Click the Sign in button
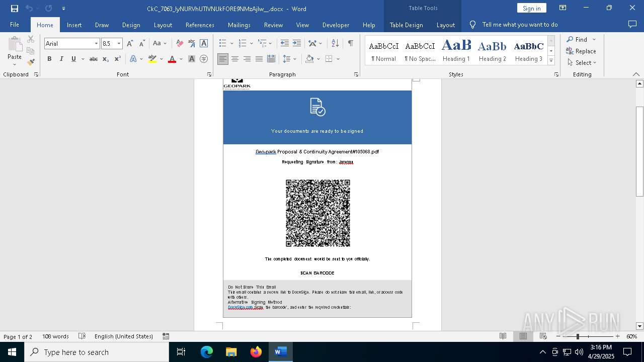 coord(531,8)
